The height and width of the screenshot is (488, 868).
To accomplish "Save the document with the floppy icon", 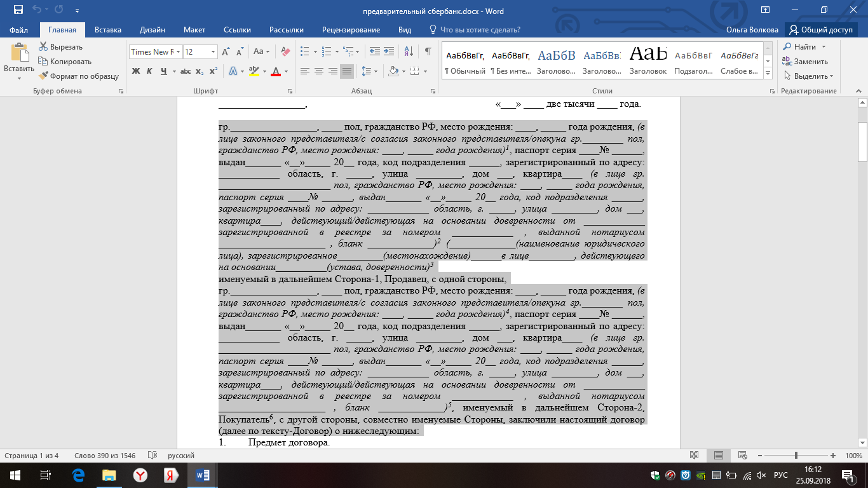I will point(18,10).
